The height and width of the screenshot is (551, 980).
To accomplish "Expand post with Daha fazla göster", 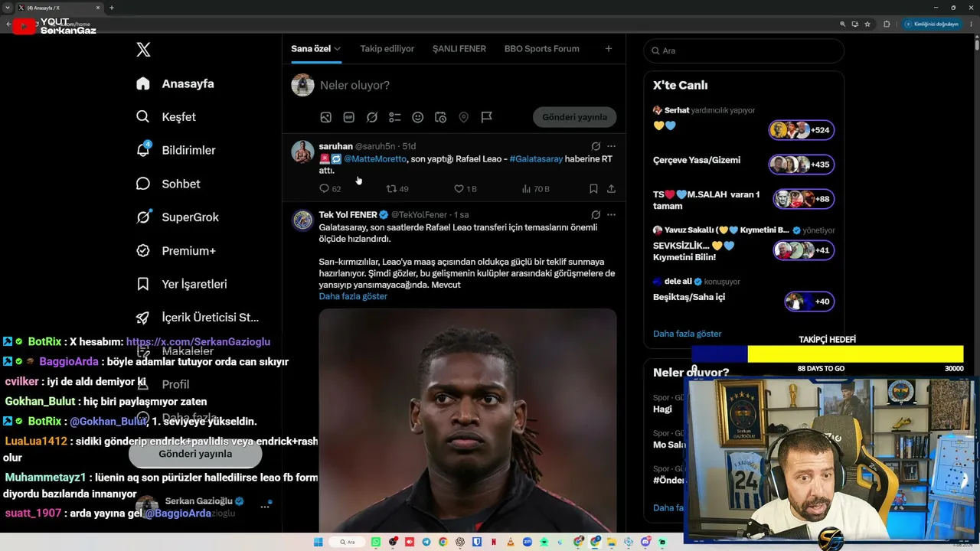I will pos(353,296).
